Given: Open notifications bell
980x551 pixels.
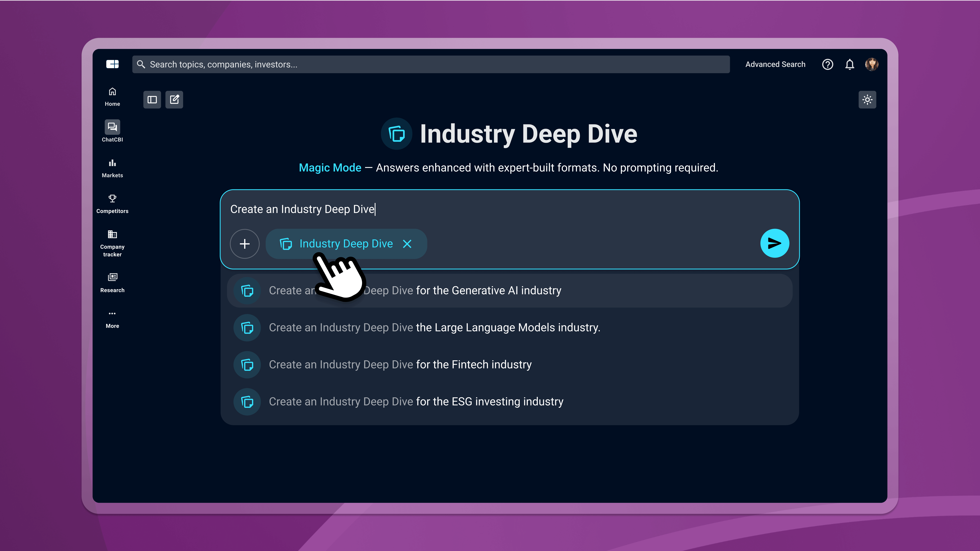Looking at the screenshot, I should [x=850, y=64].
